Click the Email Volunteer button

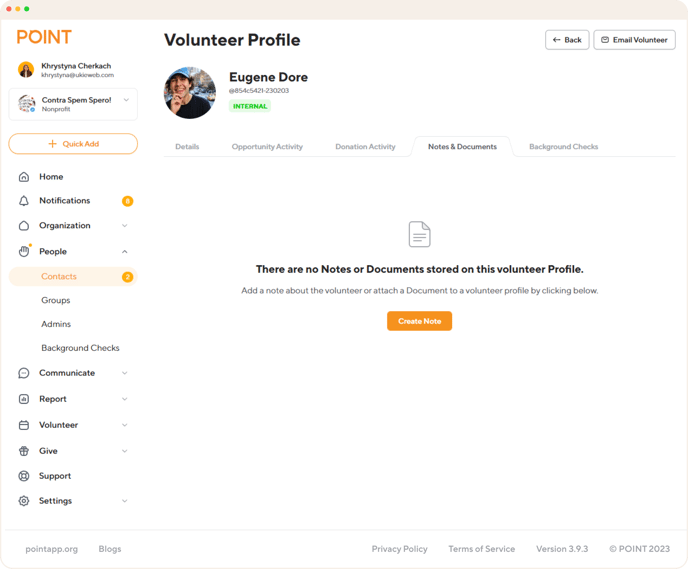[634, 40]
